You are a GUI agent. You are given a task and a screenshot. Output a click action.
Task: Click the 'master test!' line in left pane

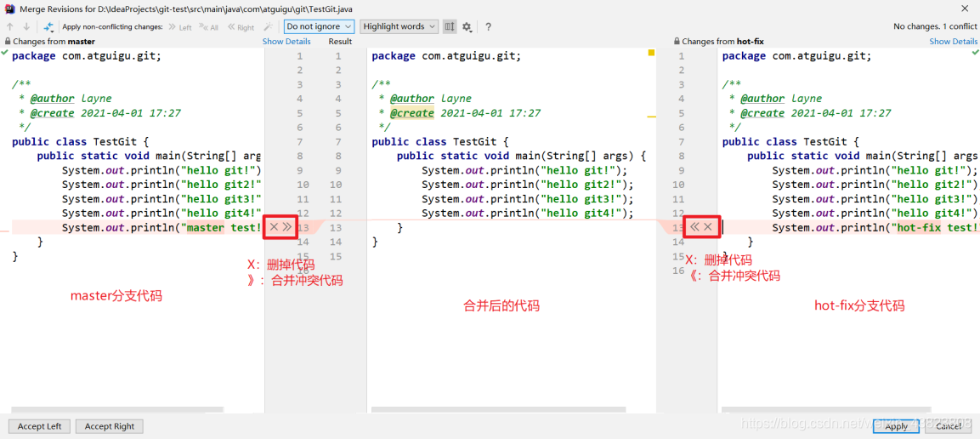[x=161, y=227]
